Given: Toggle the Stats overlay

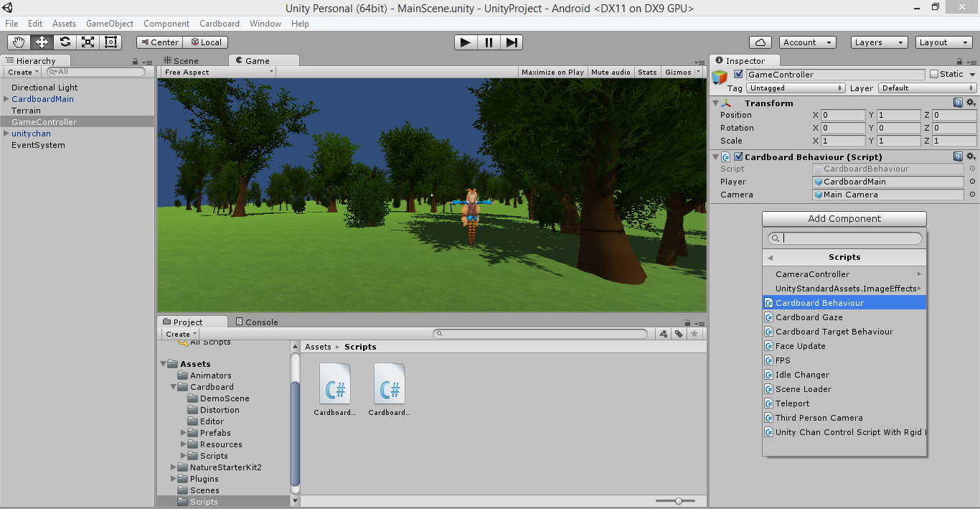Looking at the screenshot, I should click(x=647, y=72).
